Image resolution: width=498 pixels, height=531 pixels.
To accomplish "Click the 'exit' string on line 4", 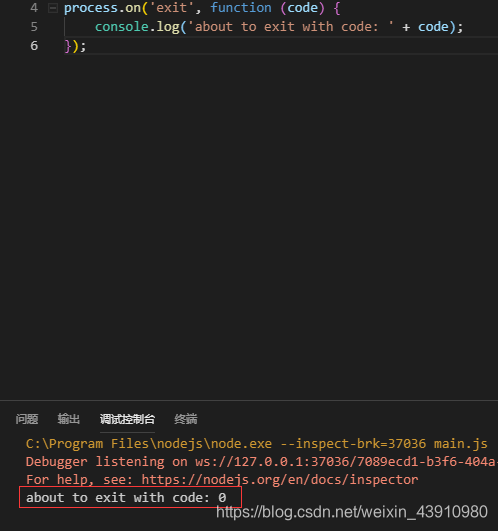I will [171, 8].
